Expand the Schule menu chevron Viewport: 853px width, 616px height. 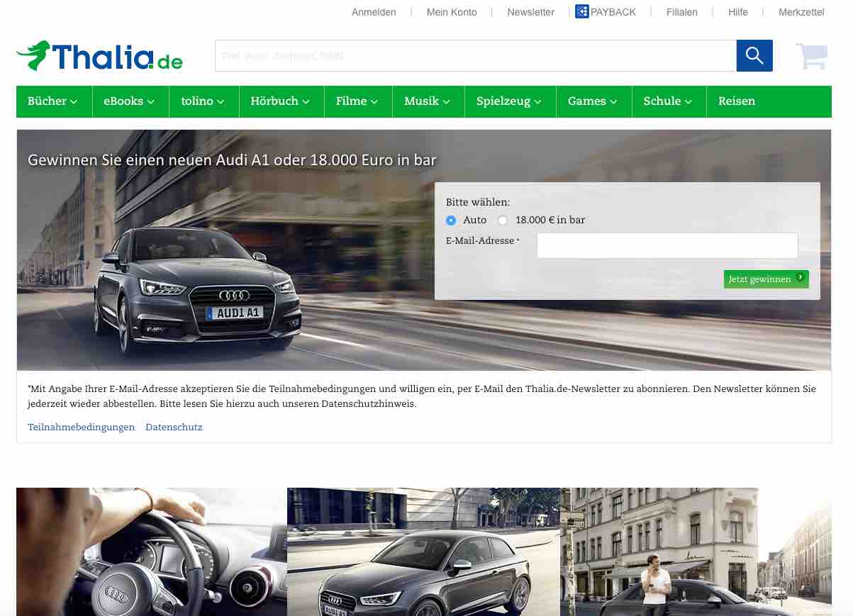pos(688,102)
